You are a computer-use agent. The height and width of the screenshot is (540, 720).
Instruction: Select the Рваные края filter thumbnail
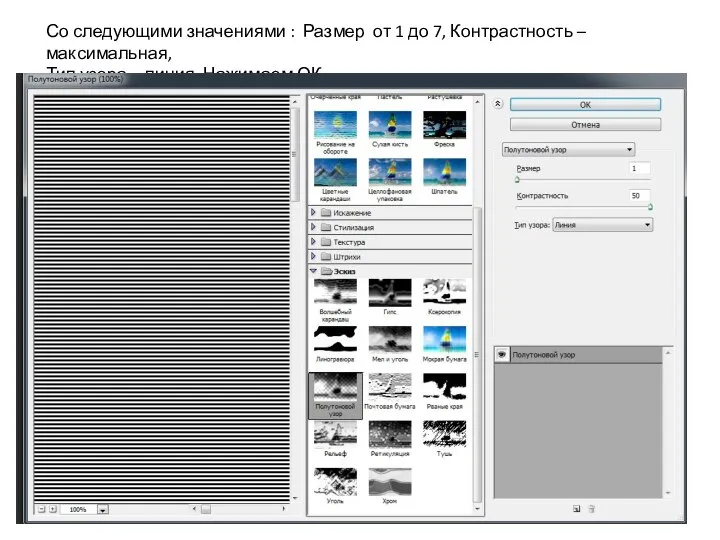coord(444,387)
